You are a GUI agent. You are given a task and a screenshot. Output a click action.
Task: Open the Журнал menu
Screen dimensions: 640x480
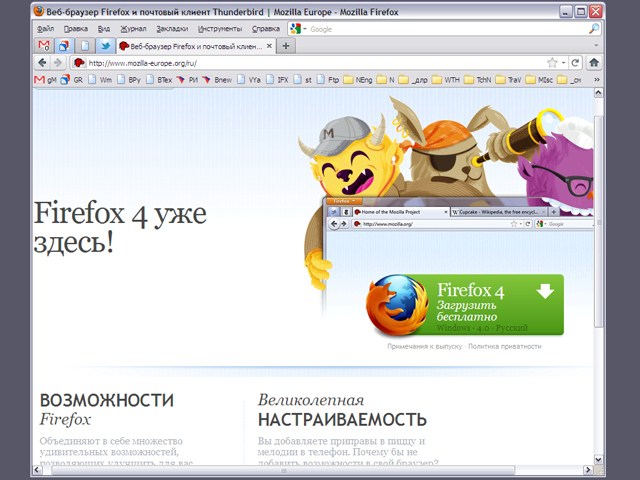[x=133, y=29]
